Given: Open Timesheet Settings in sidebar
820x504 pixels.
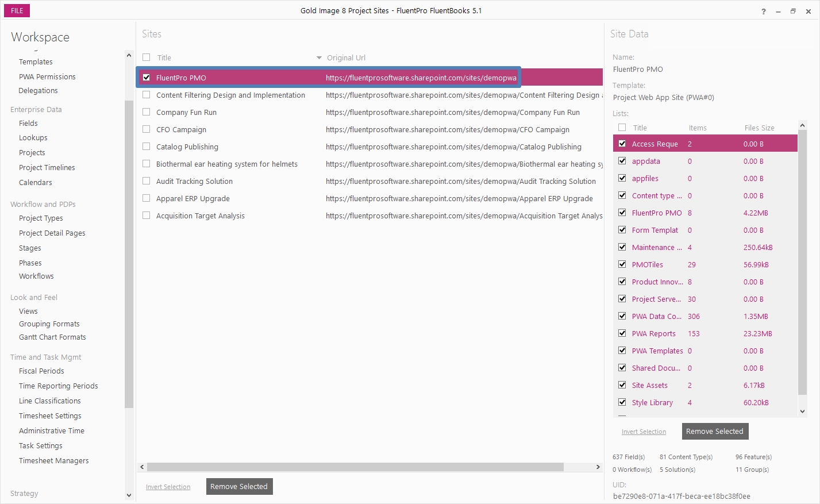Looking at the screenshot, I should (50, 416).
